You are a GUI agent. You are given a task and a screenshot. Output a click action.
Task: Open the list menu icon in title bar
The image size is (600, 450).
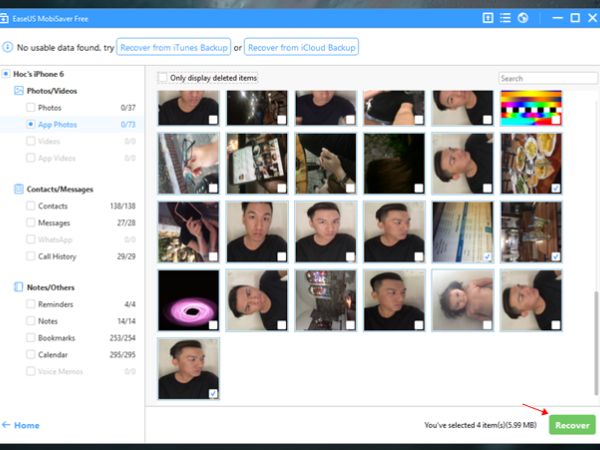click(x=505, y=18)
